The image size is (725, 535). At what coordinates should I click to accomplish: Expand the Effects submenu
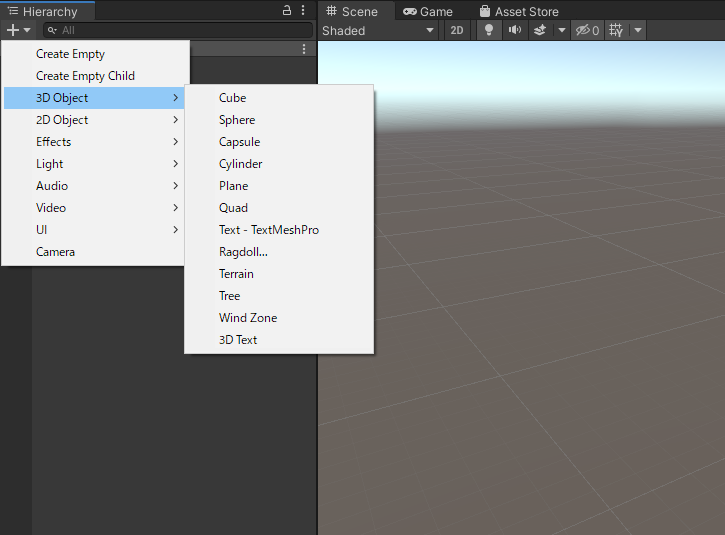[94, 142]
